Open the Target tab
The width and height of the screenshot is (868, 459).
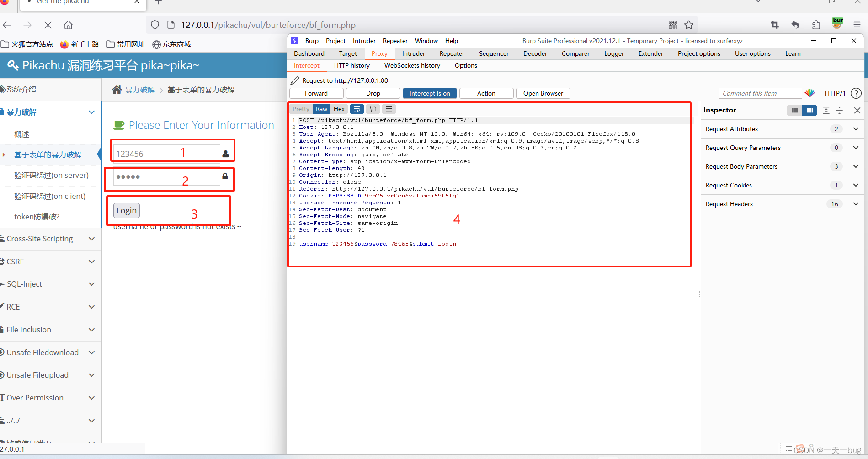(348, 53)
